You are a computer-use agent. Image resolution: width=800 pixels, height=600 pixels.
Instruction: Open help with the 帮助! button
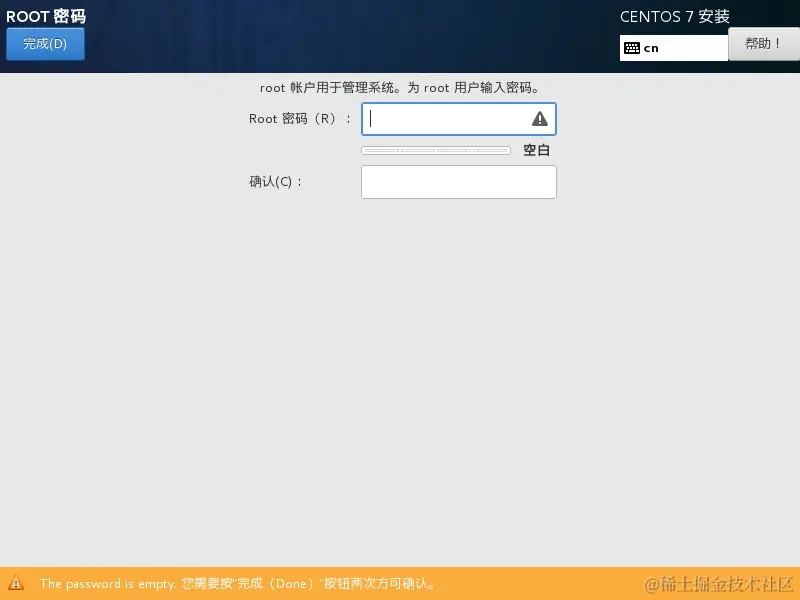pyautogui.click(x=763, y=44)
